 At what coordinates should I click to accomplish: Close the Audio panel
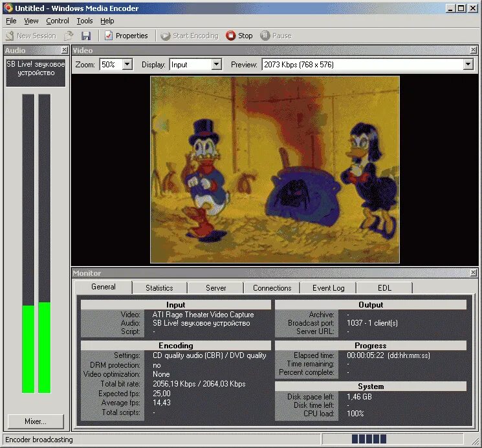pyautogui.click(x=64, y=50)
